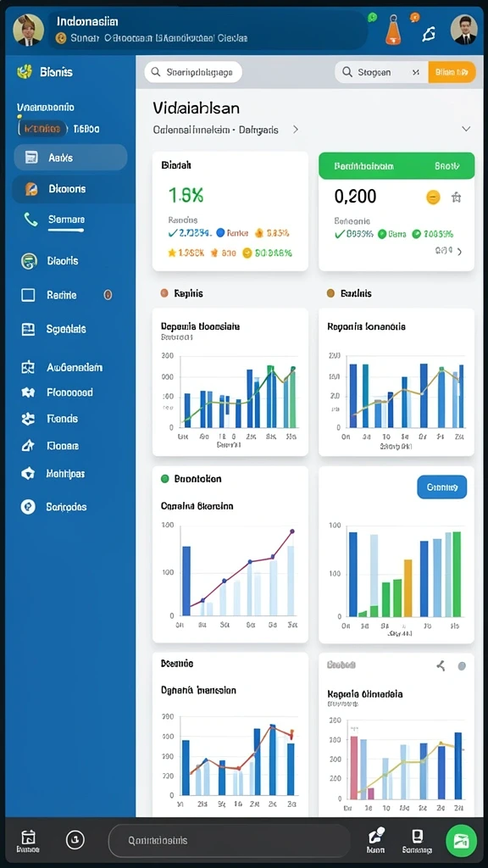This screenshot has width=488, height=868.
Task: Click the gift icon beside 0,200
Action: tap(457, 197)
